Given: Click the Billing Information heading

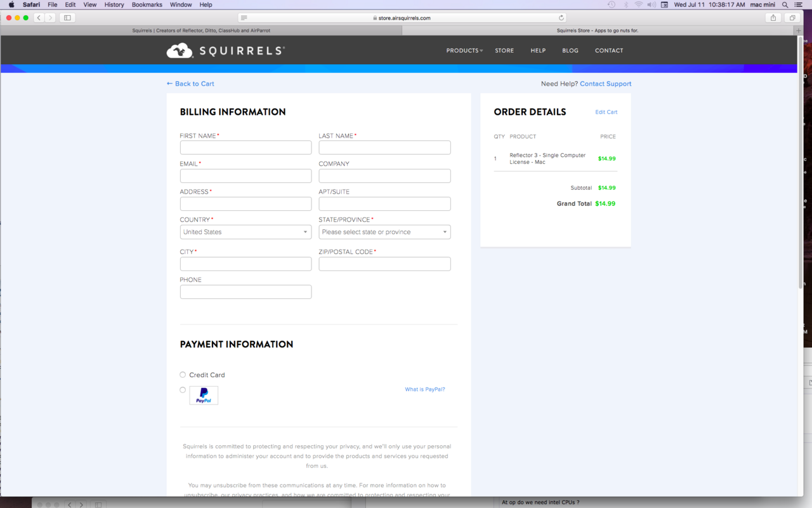Looking at the screenshot, I should [x=233, y=112].
